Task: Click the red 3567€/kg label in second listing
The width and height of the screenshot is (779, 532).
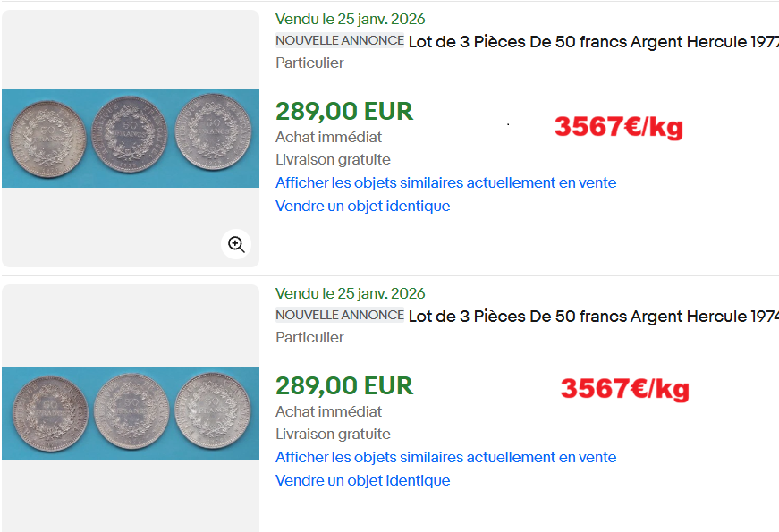Action: (624, 389)
